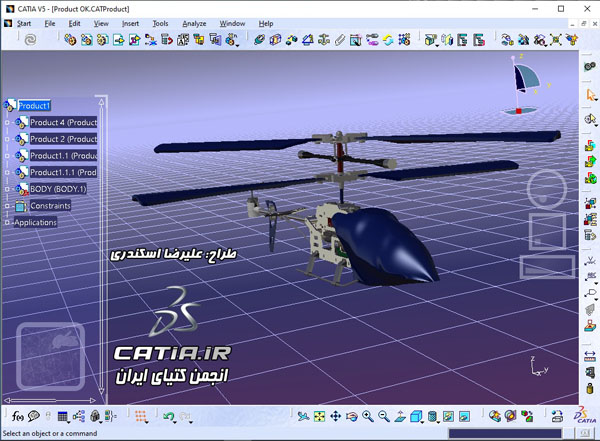
Task: Click the Assembly Design workbench gears icon
Action: click(590, 66)
